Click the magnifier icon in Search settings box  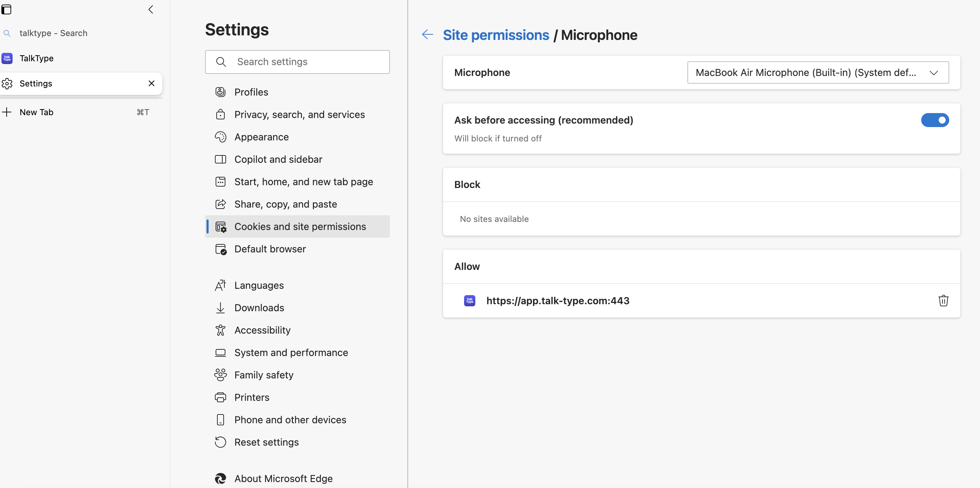[x=221, y=62]
